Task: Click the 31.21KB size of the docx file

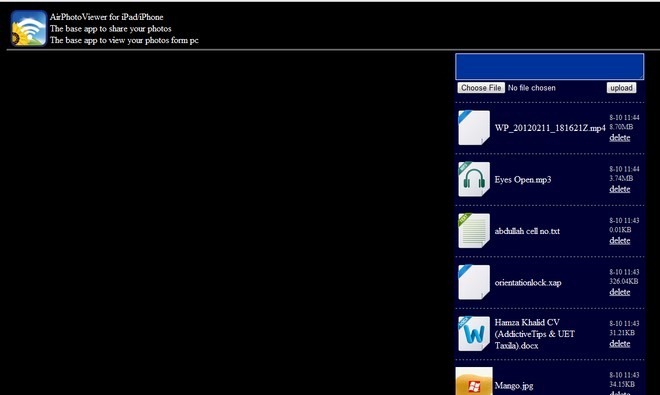Action: (622, 333)
